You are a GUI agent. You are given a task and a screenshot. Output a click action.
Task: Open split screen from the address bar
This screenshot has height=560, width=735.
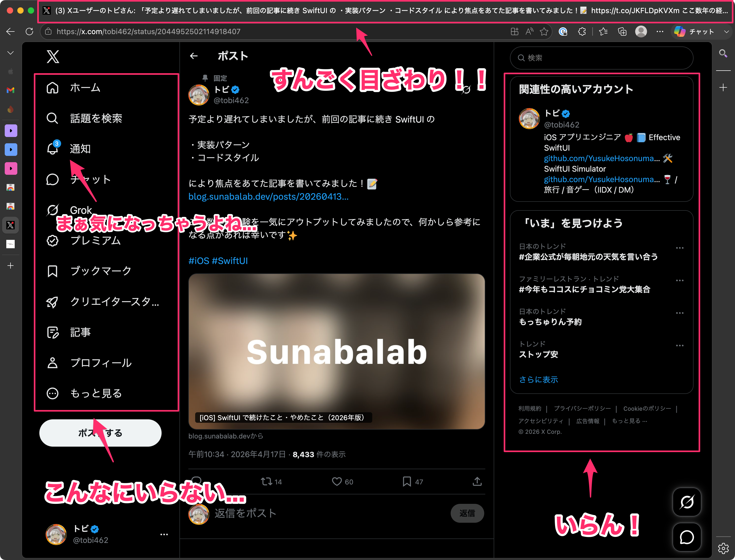(514, 32)
